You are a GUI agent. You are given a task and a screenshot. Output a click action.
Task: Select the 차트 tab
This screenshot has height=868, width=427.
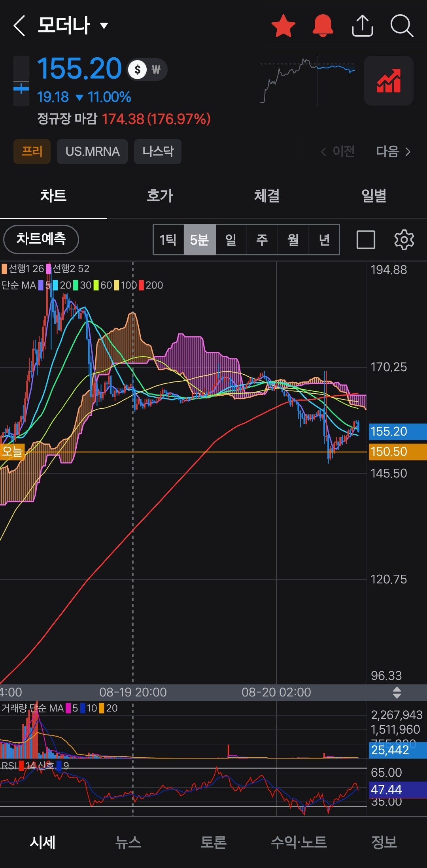53,196
